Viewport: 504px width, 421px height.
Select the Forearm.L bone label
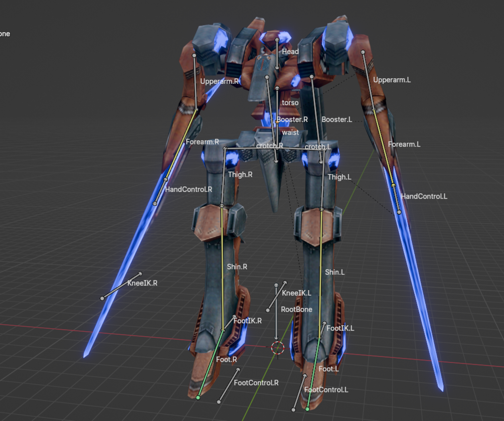[404, 145]
